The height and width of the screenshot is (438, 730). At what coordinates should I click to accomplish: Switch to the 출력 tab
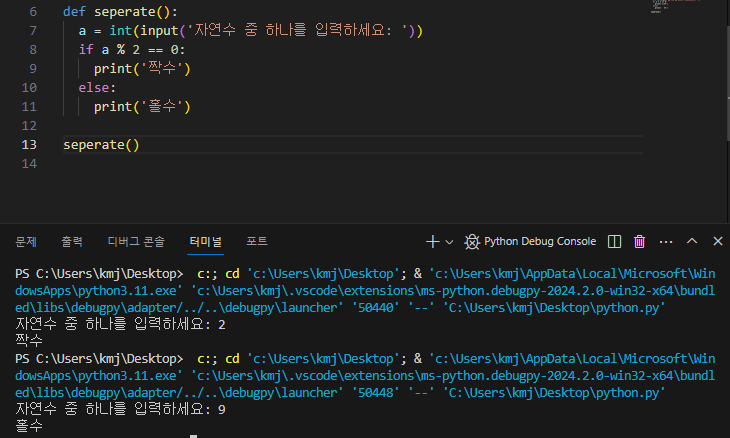(72, 242)
